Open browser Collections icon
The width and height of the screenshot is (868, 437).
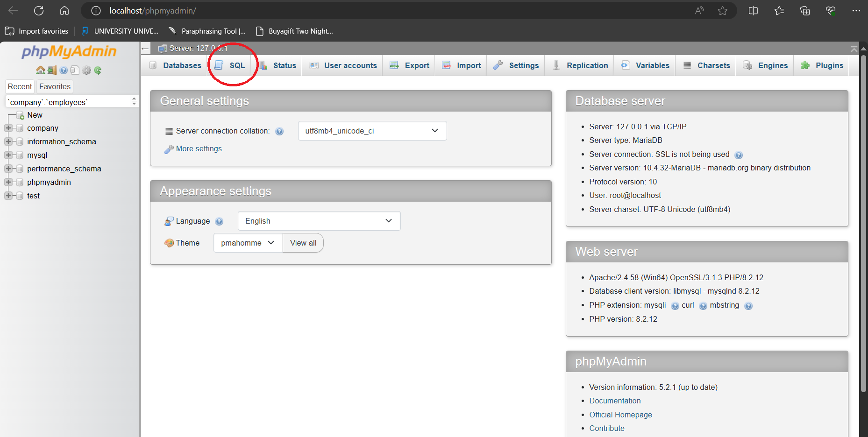click(804, 10)
